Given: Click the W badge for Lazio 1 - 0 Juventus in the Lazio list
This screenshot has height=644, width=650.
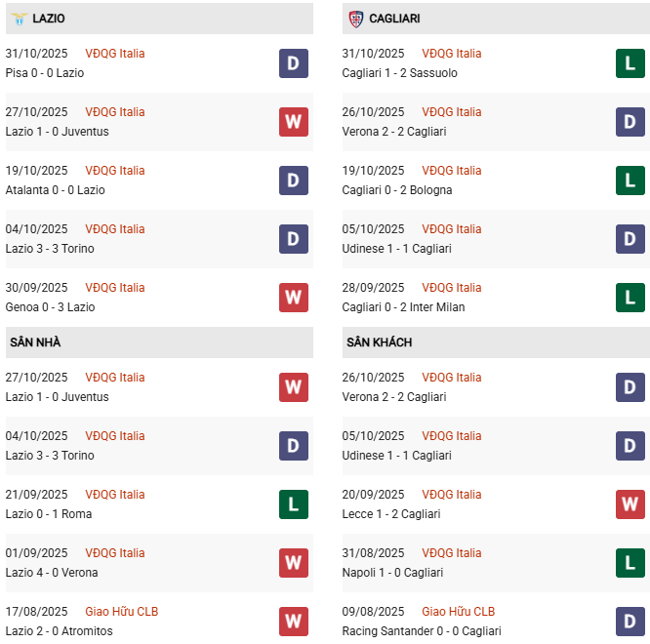Looking at the screenshot, I should pyautogui.click(x=294, y=122).
